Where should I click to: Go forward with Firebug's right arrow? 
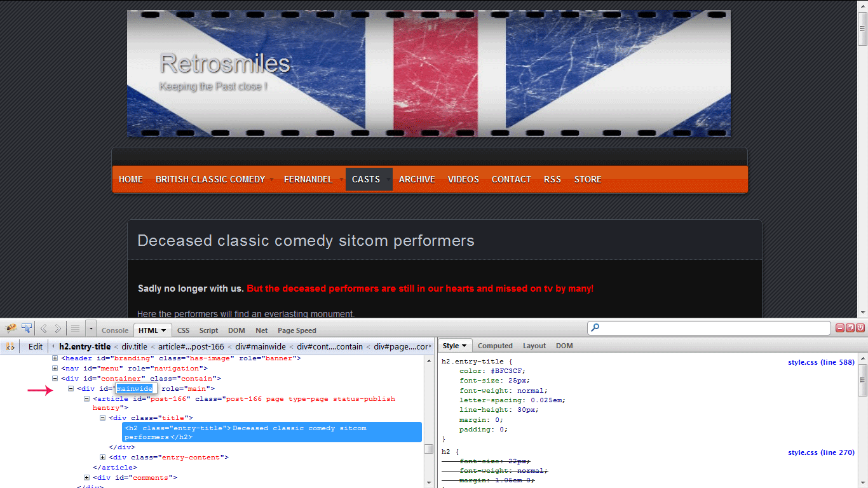coord(58,329)
